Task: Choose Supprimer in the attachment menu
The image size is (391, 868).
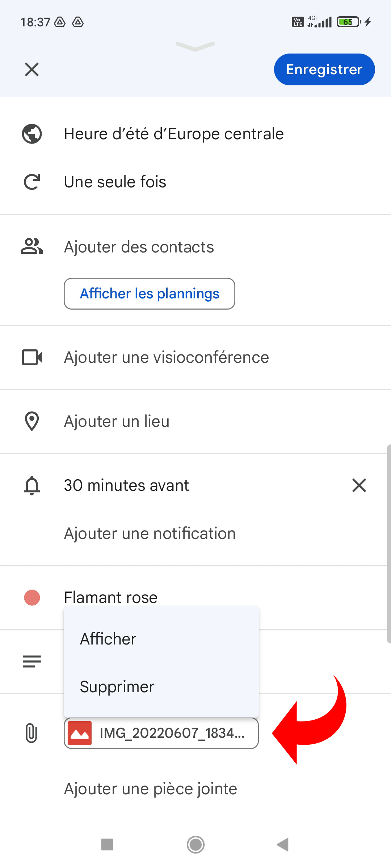Action: coord(117,687)
